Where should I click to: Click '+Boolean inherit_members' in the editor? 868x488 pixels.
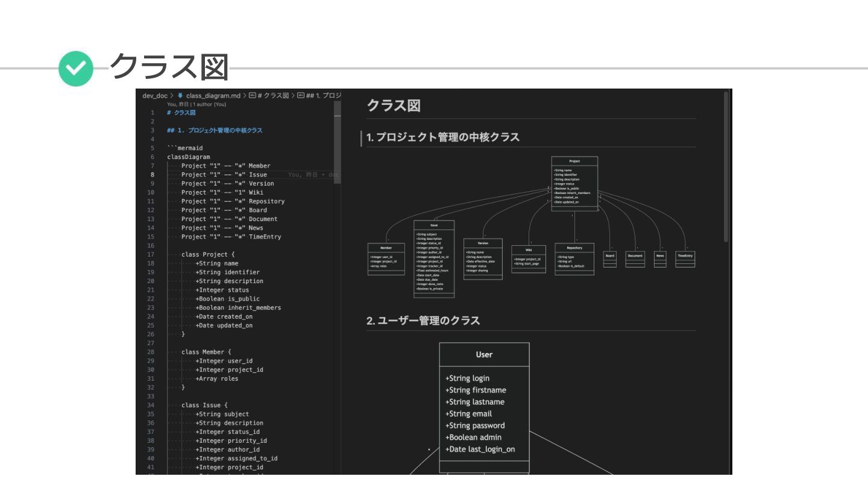239,307
